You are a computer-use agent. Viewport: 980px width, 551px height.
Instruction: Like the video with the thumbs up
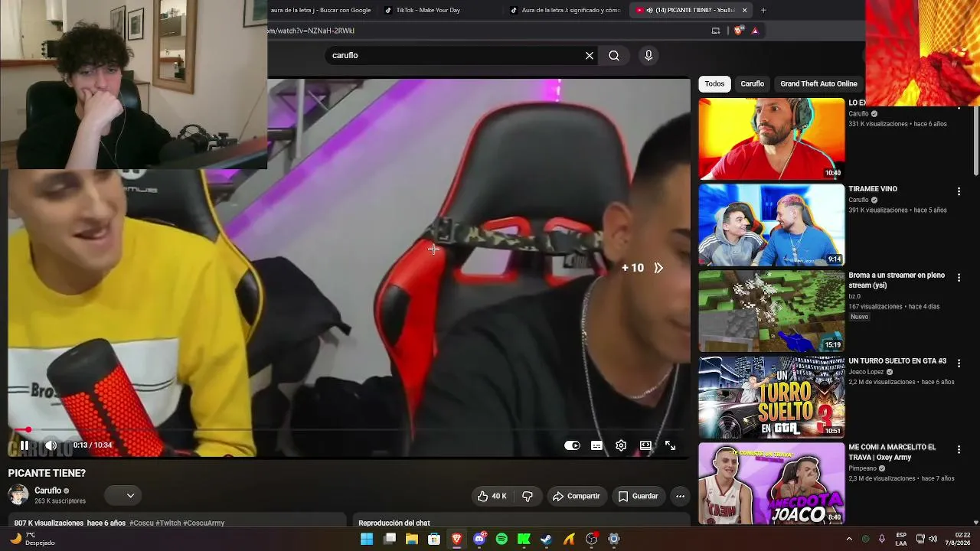point(492,496)
